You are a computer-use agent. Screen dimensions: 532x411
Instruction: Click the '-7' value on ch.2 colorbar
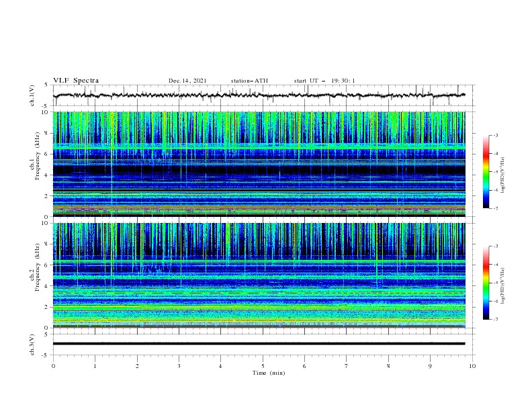[495, 319]
